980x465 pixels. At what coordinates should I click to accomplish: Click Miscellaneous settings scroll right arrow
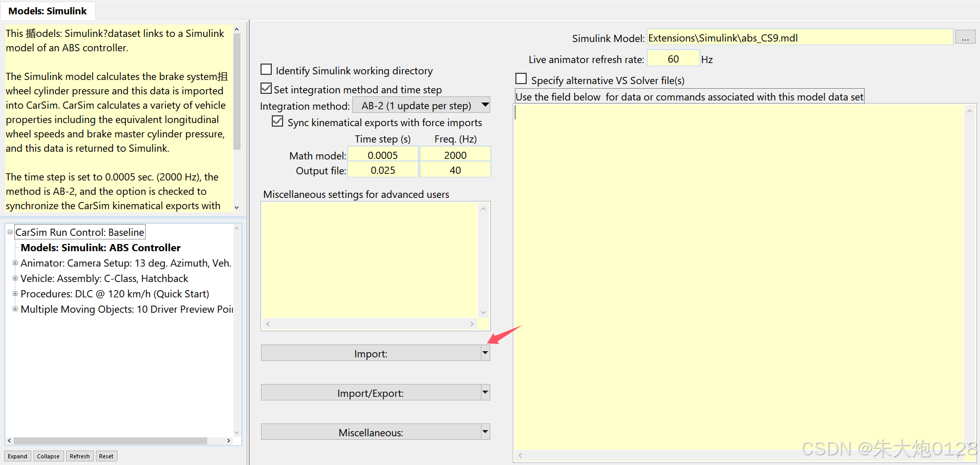tap(472, 324)
